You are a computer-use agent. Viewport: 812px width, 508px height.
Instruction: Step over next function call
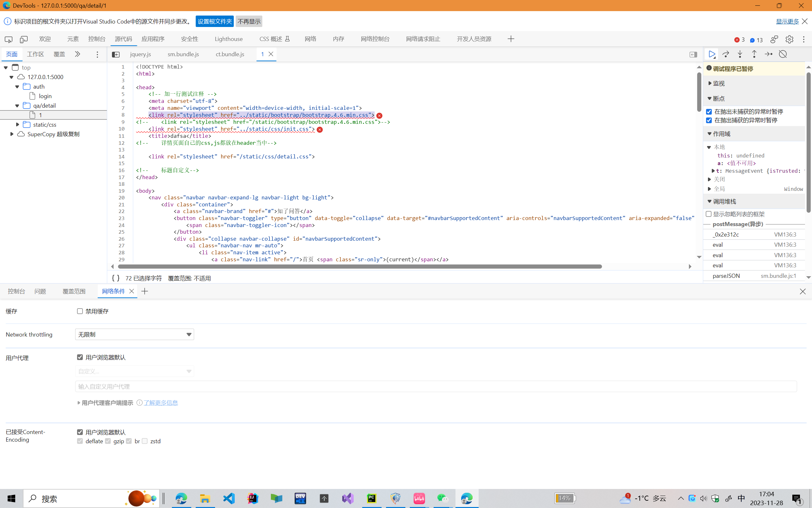tap(726, 54)
